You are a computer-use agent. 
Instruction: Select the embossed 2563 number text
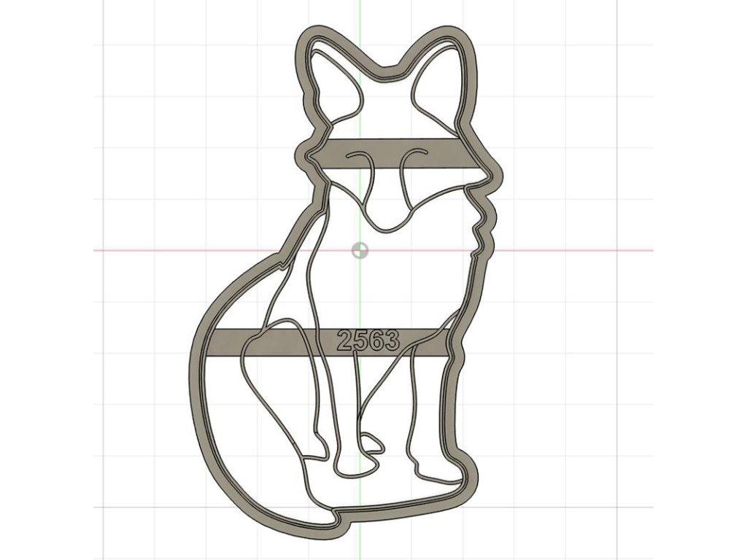click(368, 341)
